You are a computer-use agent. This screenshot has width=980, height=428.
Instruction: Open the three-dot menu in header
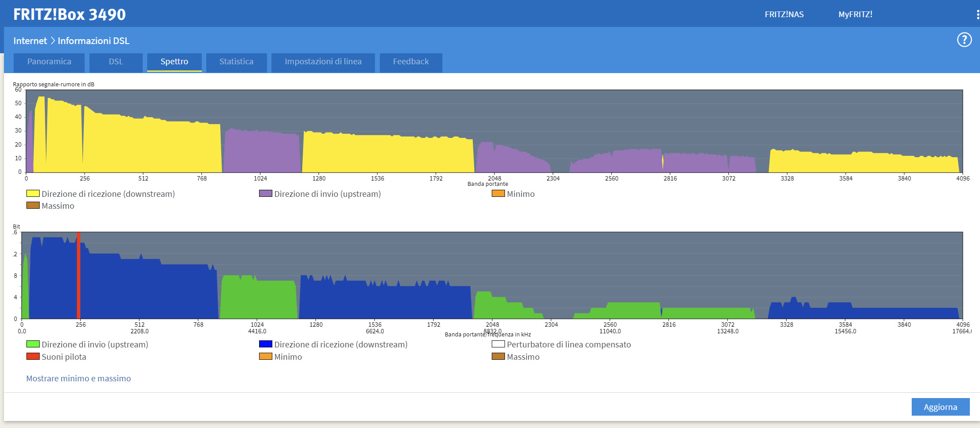tap(977, 15)
